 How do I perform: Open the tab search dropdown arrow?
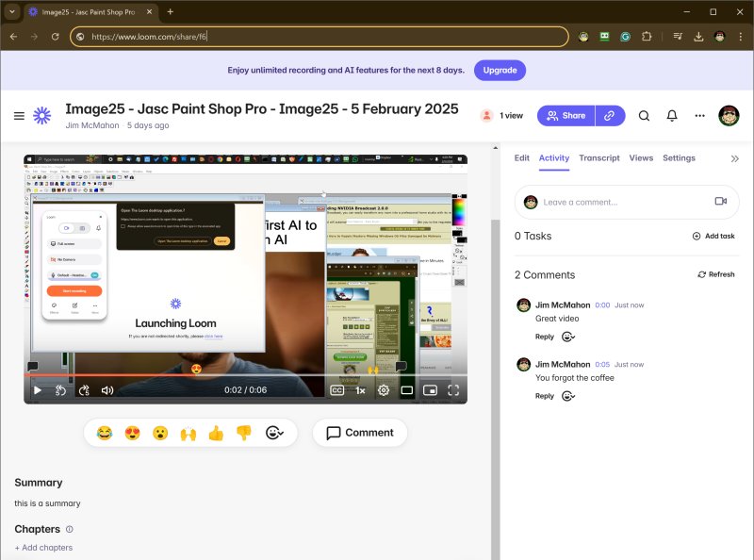(12, 11)
